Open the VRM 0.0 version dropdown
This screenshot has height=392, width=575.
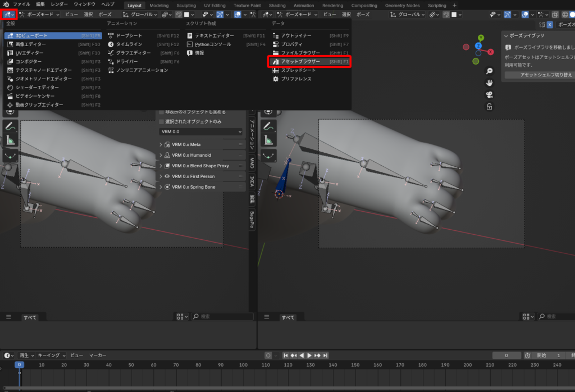[200, 131]
